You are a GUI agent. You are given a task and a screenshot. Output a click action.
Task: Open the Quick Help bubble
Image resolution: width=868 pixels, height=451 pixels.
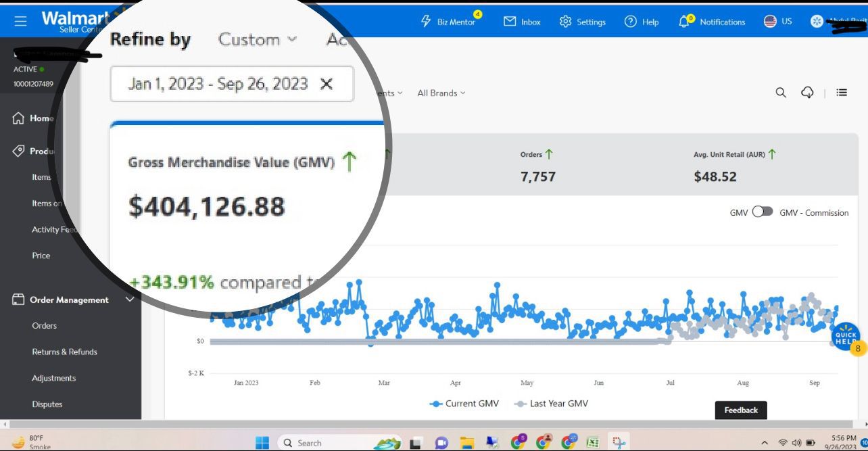click(846, 337)
